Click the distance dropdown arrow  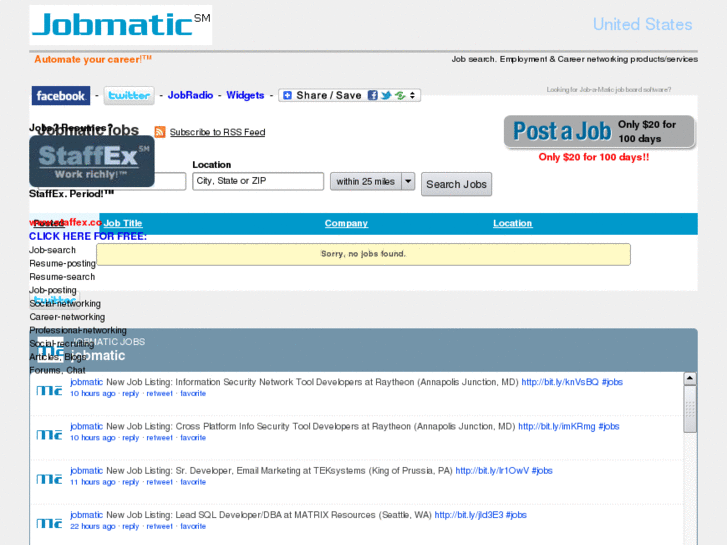pyautogui.click(x=408, y=181)
